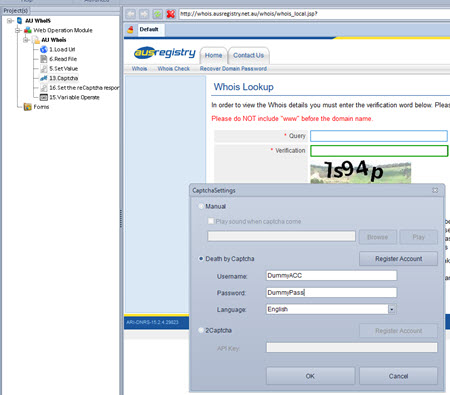Select the 1.Load Url globe icon
The image size is (450, 395).
(44, 49)
